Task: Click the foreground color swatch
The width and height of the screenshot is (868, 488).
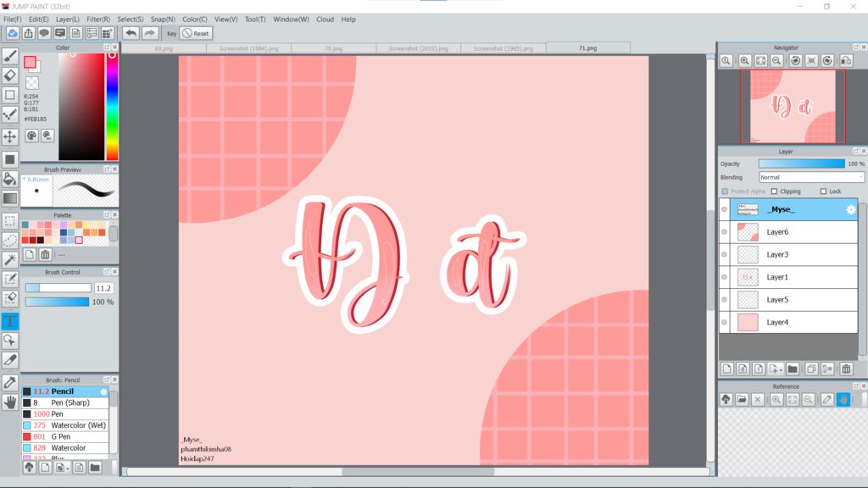Action: pyautogui.click(x=30, y=62)
